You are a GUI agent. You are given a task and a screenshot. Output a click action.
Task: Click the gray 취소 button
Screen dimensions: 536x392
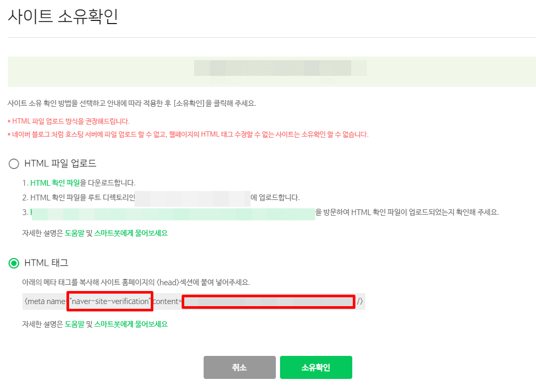[239, 367]
